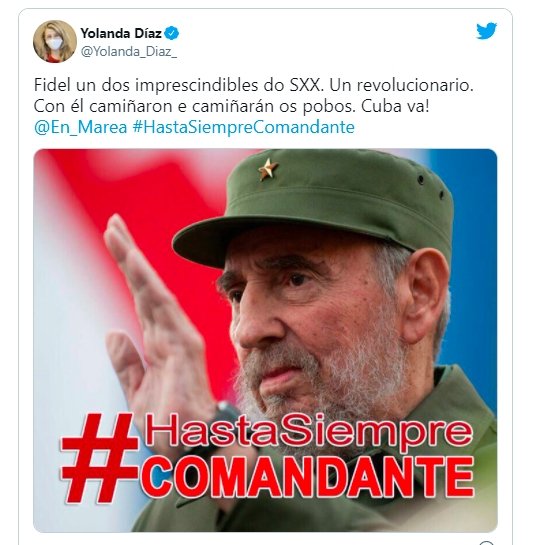The image size is (542, 545).
Task: Open the @Yolanda_Diaz_ handle link
Action: click(129, 51)
